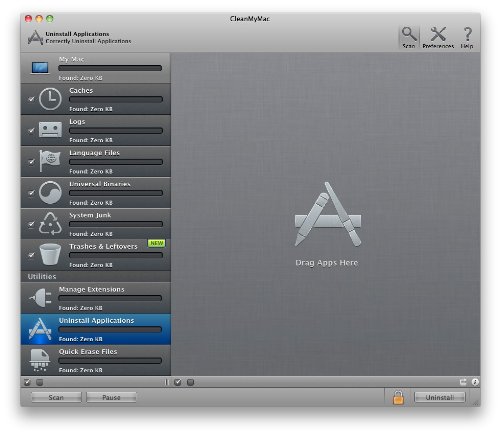Click the split-pane divider handle
The image size is (500, 434).
tap(166, 382)
